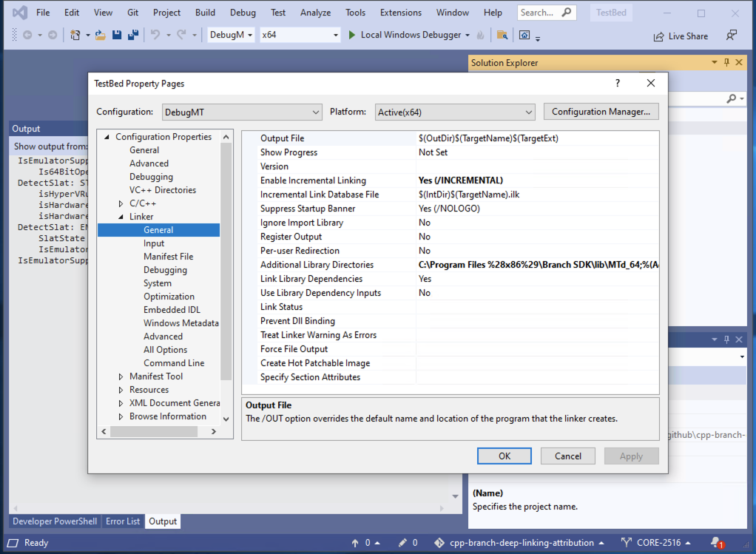Image resolution: width=756 pixels, height=554 pixels.
Task: Select the Treat Linker Warning As Errors property
Action: coord(318,335)
